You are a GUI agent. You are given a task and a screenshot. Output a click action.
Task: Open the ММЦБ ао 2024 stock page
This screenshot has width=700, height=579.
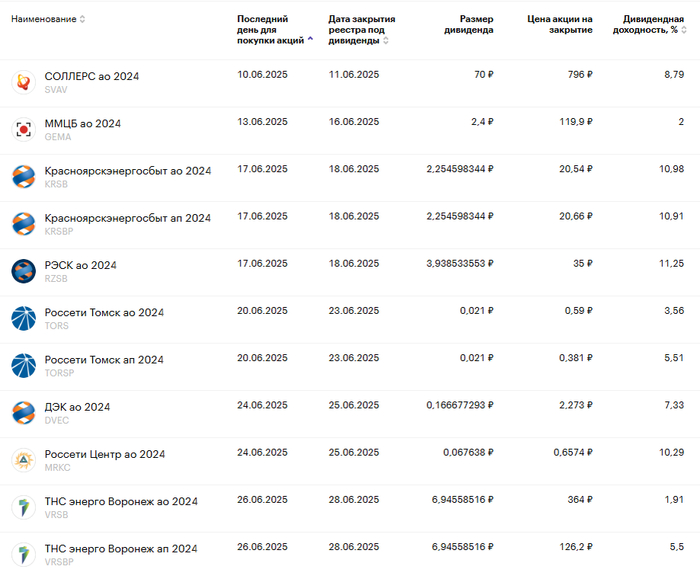[x=83, y=123]
